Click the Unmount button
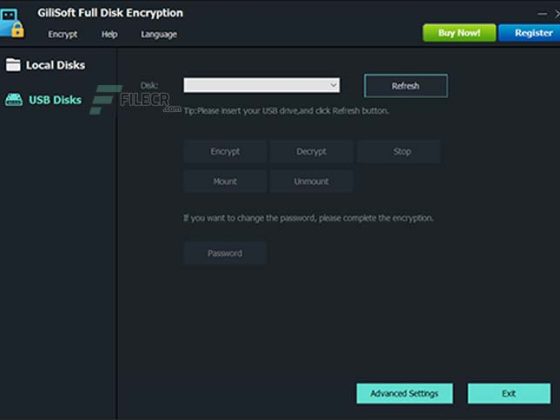The image size is (560, 420). [311, 181]
